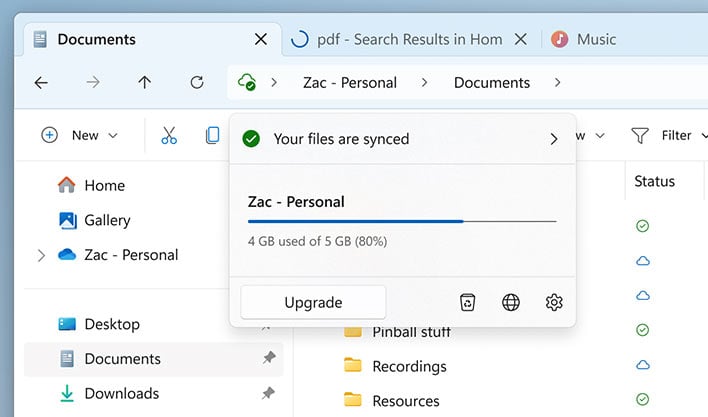The width and height of the screenshot is (708, 417).
Task: Select Documents in the navigation pane
Action: (154, 359)
